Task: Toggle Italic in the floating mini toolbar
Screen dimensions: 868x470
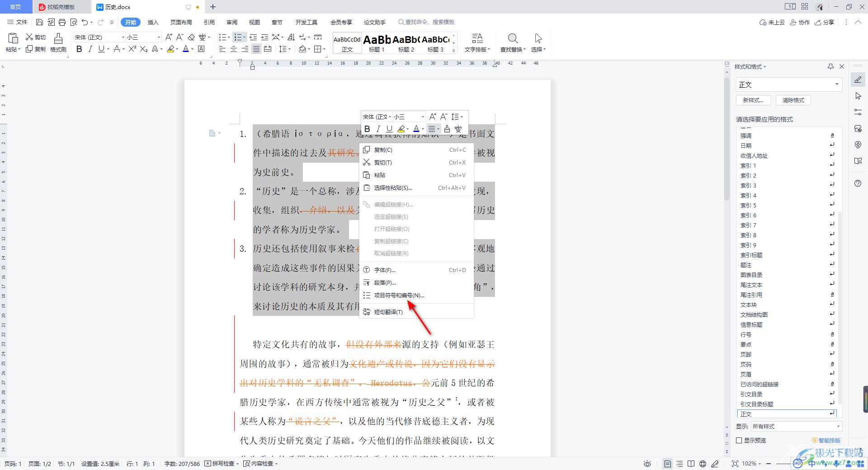Action: point(378,129)
